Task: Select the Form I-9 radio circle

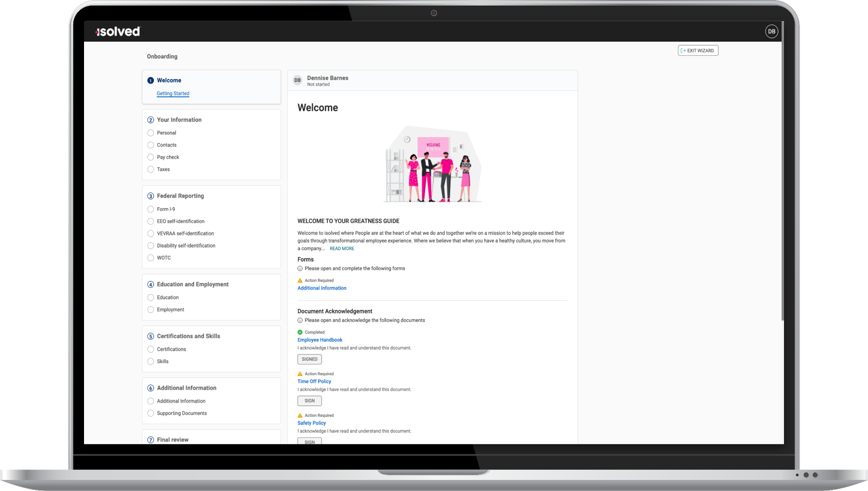Action: (x=150, y=209)
